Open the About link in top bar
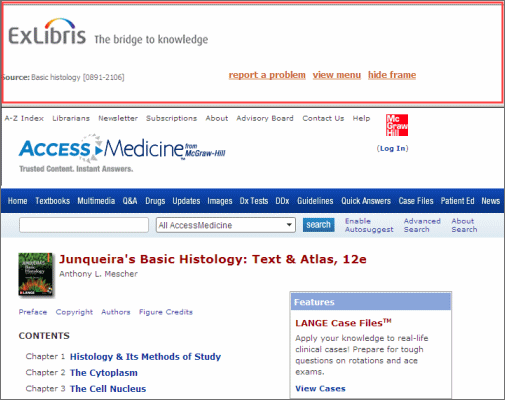This screenshot has width=505, height=400. (x=217, y=118)
